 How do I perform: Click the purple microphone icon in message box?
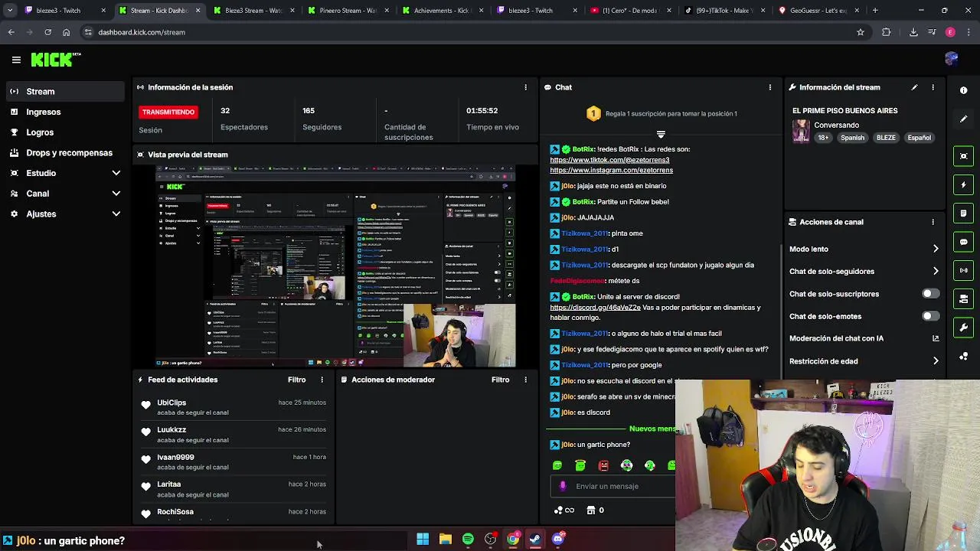pos(563,486)
